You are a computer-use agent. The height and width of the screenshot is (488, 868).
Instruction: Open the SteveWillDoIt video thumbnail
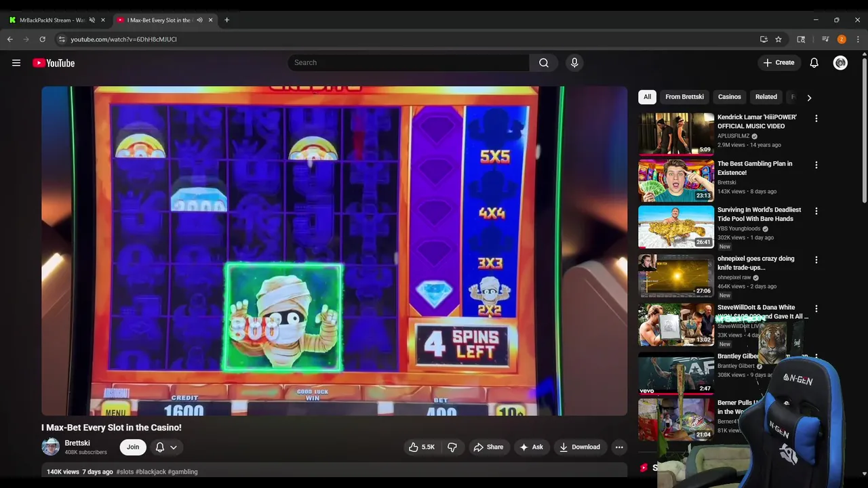point(676,325)
